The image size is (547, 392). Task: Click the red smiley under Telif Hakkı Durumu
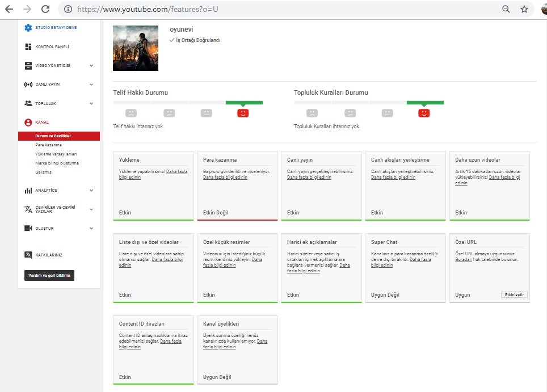point(243,113)
